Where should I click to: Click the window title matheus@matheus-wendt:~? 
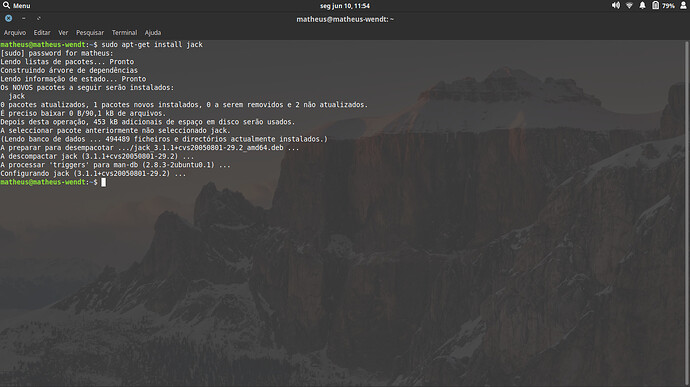tap(345, 19)
